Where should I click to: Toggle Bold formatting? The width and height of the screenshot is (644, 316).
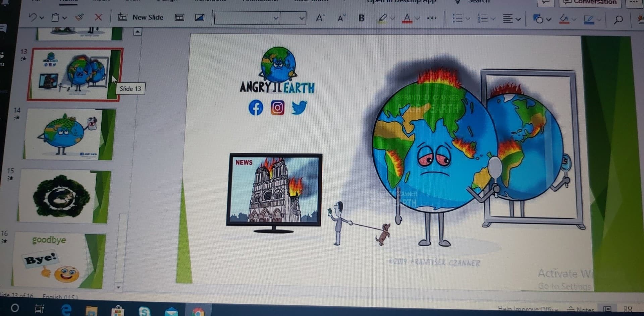coord(361,18)
